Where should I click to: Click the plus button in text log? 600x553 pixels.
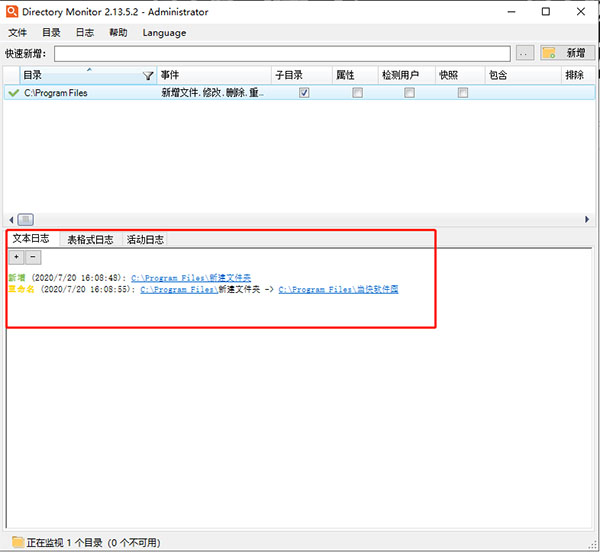(x=16, y=257)
